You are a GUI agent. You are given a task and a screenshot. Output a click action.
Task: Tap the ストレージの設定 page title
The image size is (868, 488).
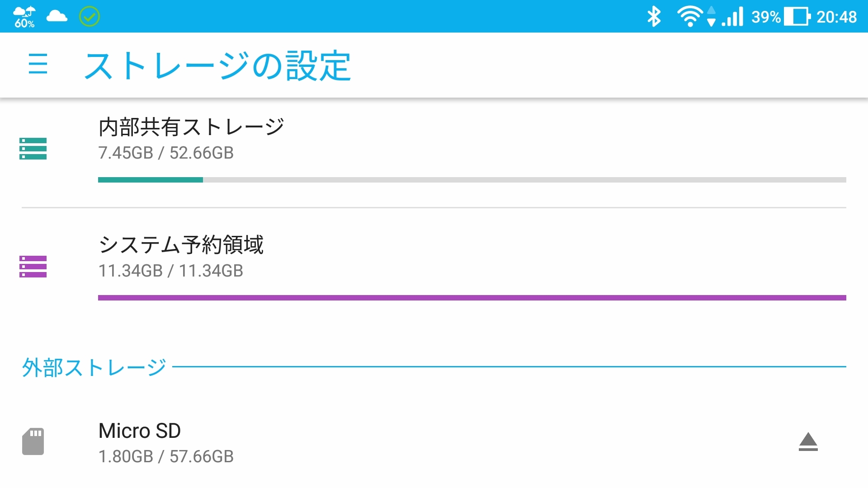(217, 66)
